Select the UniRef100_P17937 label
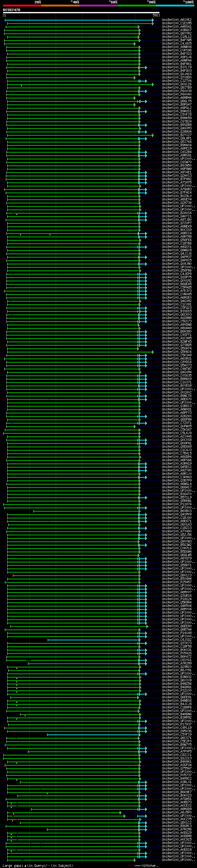Image resolution: width=197 pixels, height=868 pixels. (x=177, y=725)
